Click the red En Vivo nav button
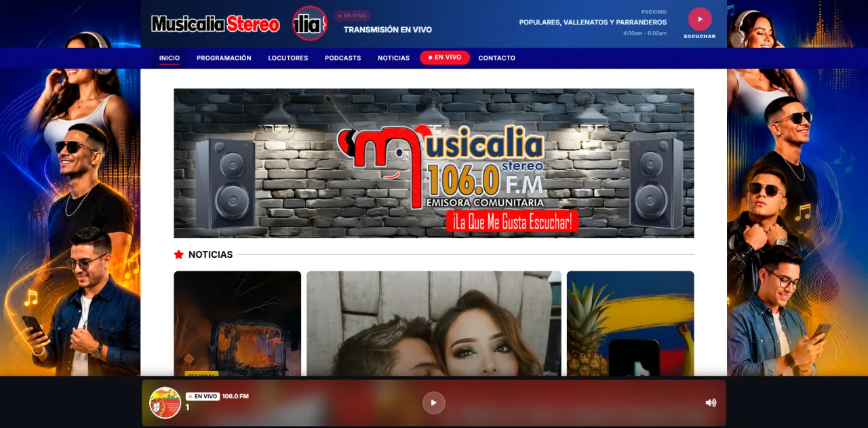This screenshot has height=428, width=868. point(445,58)
